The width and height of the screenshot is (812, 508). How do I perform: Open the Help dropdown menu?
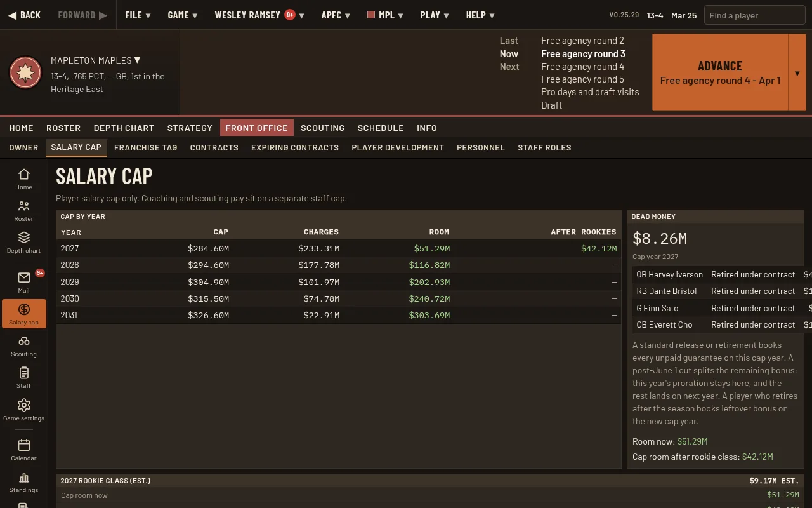coord(480,15)
